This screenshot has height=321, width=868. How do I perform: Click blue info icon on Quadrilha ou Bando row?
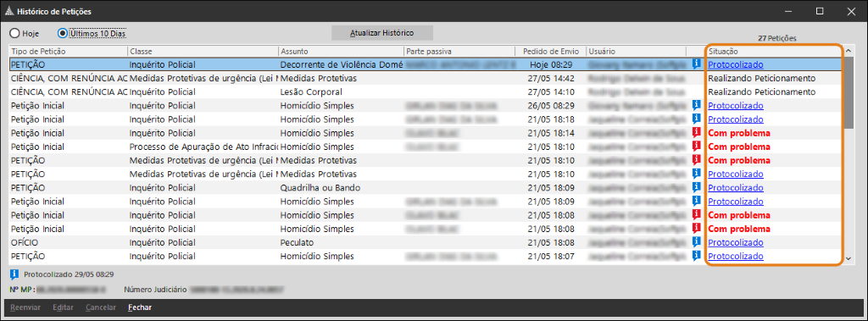(x=697, y=187)
